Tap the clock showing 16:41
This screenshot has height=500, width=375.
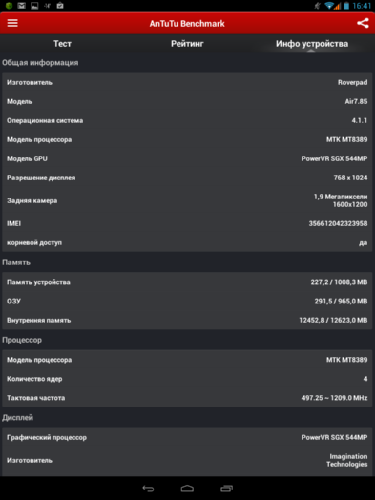click(362, 6)
